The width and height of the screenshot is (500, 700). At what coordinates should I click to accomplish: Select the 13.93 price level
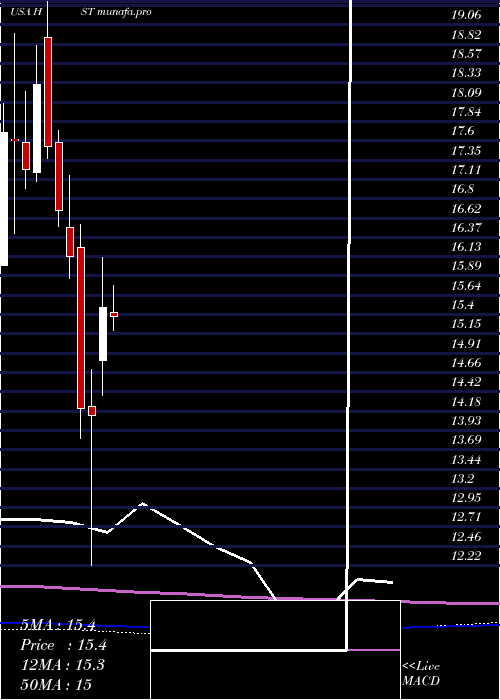tap(466, 421)
